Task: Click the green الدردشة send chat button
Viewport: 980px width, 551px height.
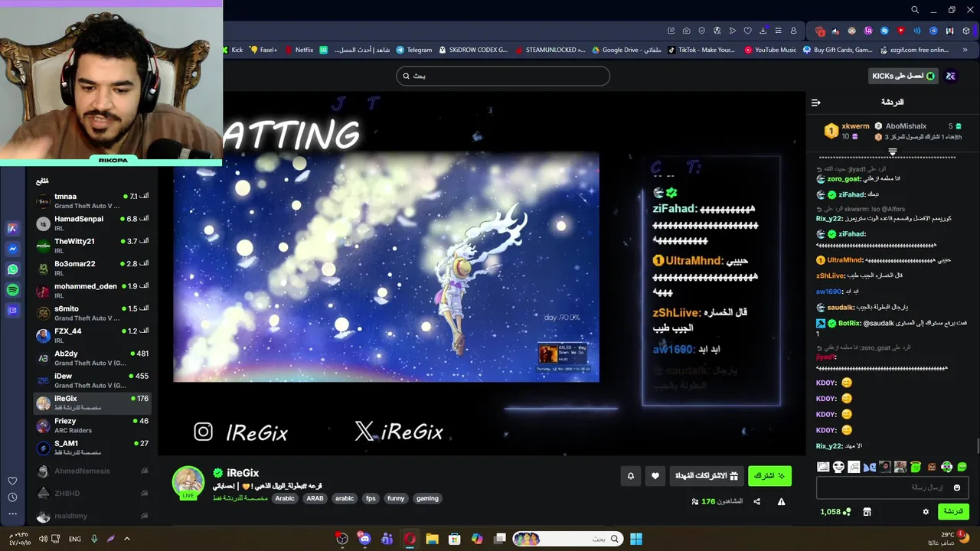Action: (952, 511)
